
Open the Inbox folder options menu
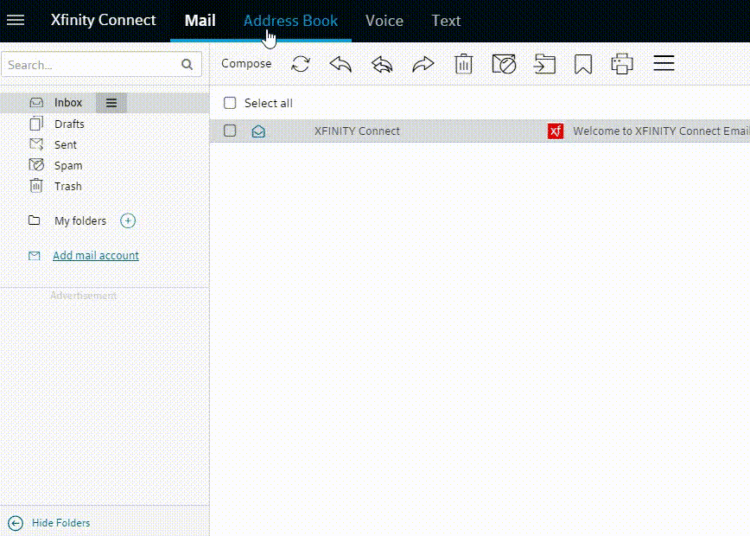[111, 103]
